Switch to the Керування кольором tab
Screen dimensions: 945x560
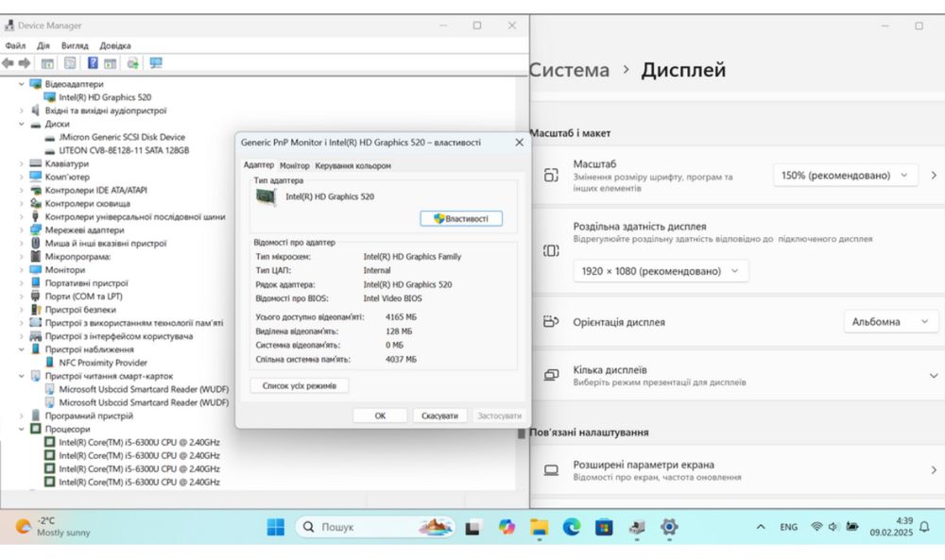352,165
